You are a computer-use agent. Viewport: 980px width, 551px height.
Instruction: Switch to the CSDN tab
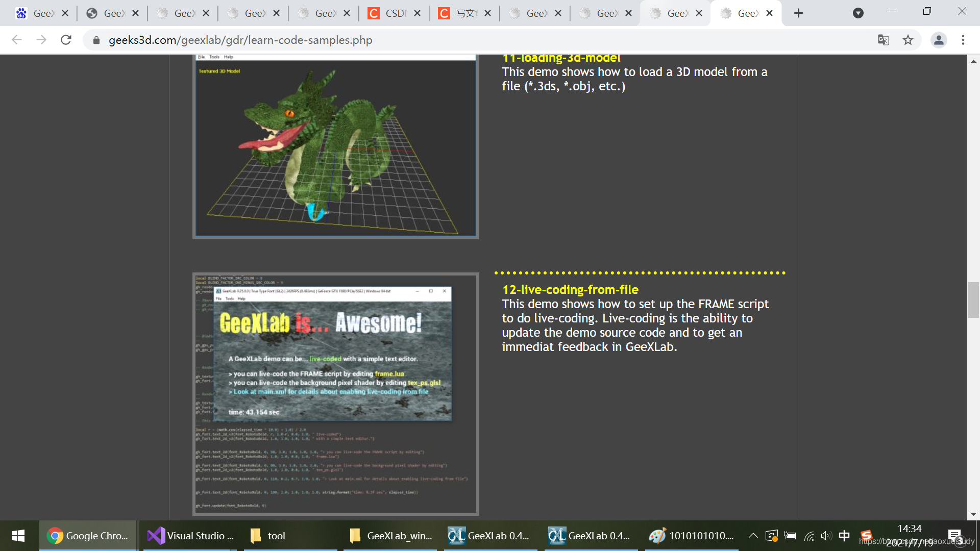click(394, 13)
